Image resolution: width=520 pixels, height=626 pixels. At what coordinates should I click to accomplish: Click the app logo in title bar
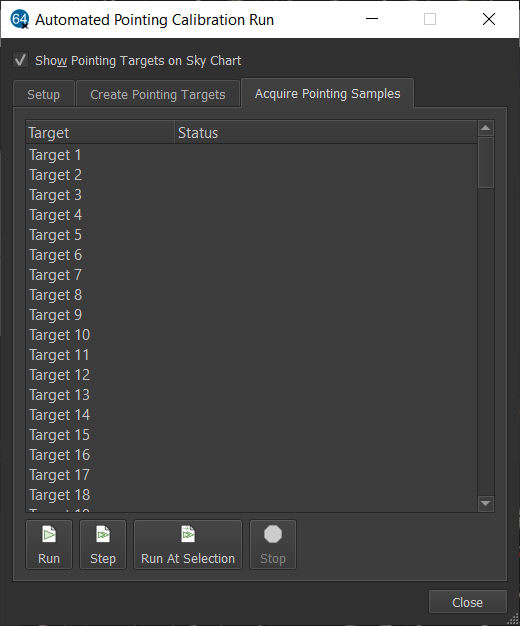(19, 19)
